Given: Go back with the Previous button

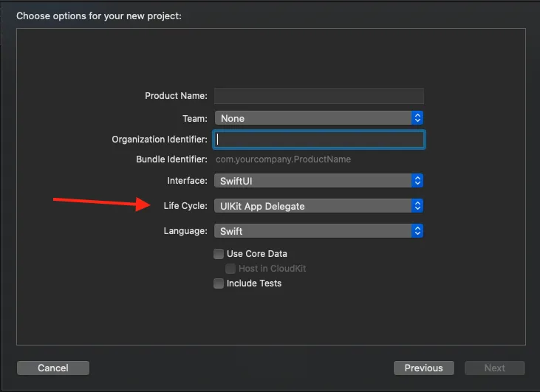Looking at the screenshot, I should point(423,368).
